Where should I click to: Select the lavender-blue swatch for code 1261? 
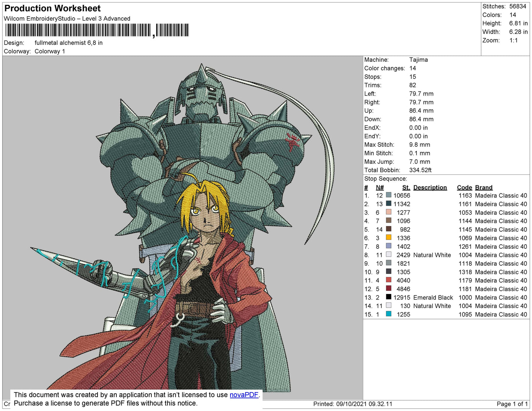[388, 246]
